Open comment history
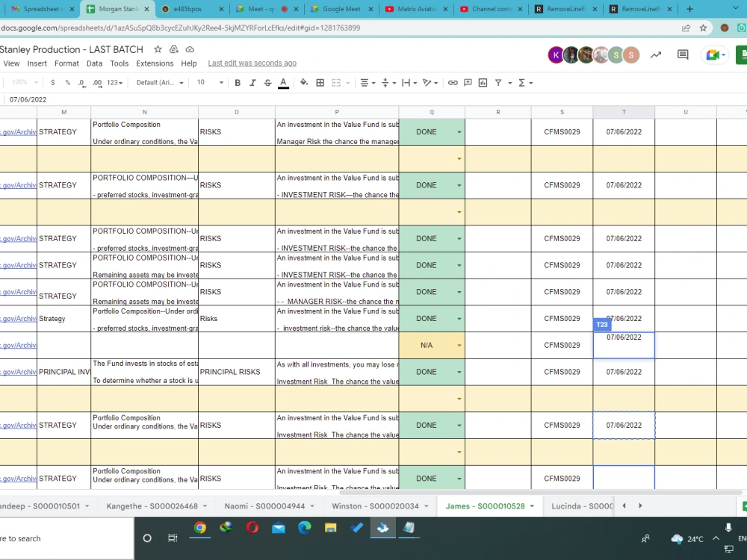This screenshot has width=747, height=560. coord(683,55)
